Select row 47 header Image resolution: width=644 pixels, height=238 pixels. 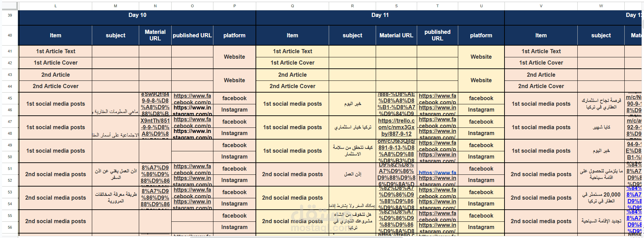pos(10,122)
